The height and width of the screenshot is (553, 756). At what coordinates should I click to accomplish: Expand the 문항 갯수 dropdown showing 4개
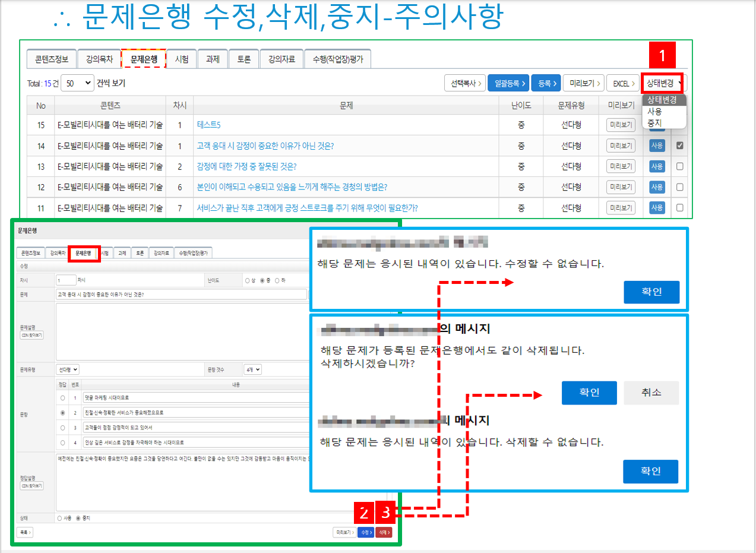tap(252, 369)
